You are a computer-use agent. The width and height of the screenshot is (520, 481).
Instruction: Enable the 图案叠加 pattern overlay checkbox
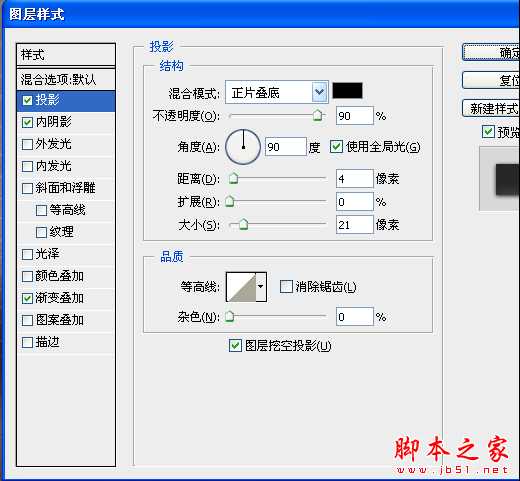pyautogui.click(x=27, y=320)
